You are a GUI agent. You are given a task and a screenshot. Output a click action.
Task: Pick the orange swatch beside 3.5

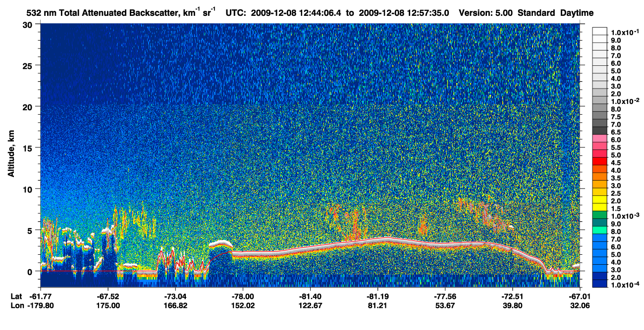(x=600, y=177)
